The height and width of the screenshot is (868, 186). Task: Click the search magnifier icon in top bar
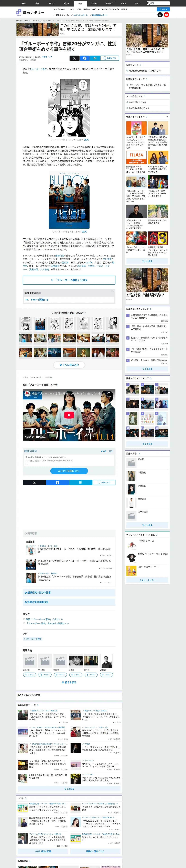148,3
